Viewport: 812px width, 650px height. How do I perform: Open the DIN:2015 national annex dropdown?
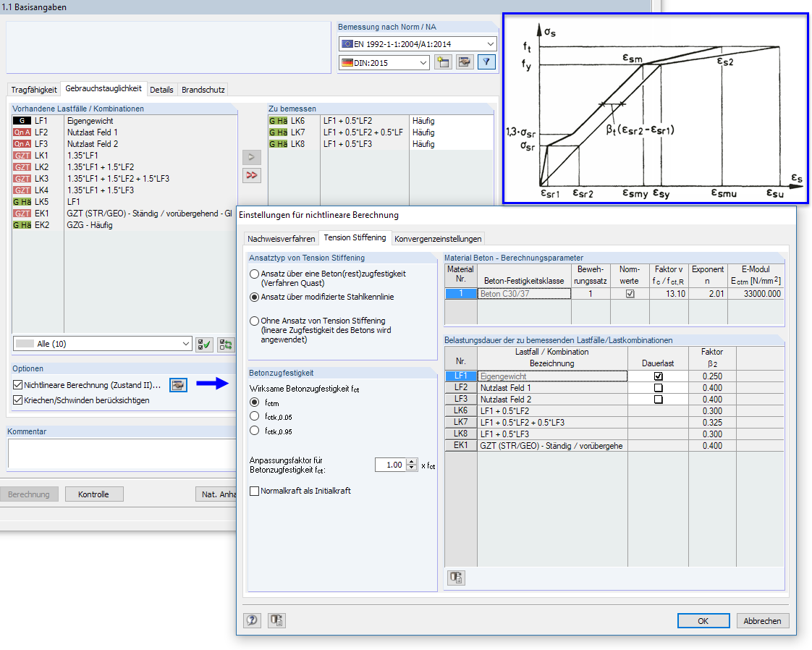pos(423,63)
